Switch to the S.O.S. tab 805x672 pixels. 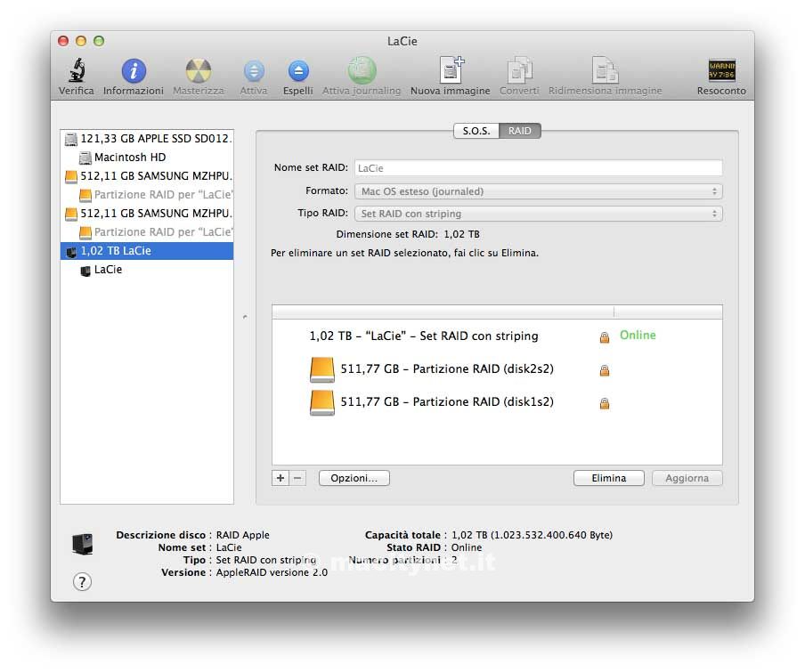tap(476, 131)
